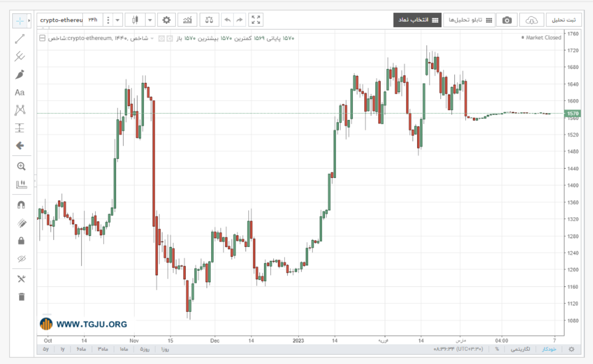The height and width of the screenshot is (364, 593).
Task: Select the brush drawing tool
Action: (x=20, y=74)
